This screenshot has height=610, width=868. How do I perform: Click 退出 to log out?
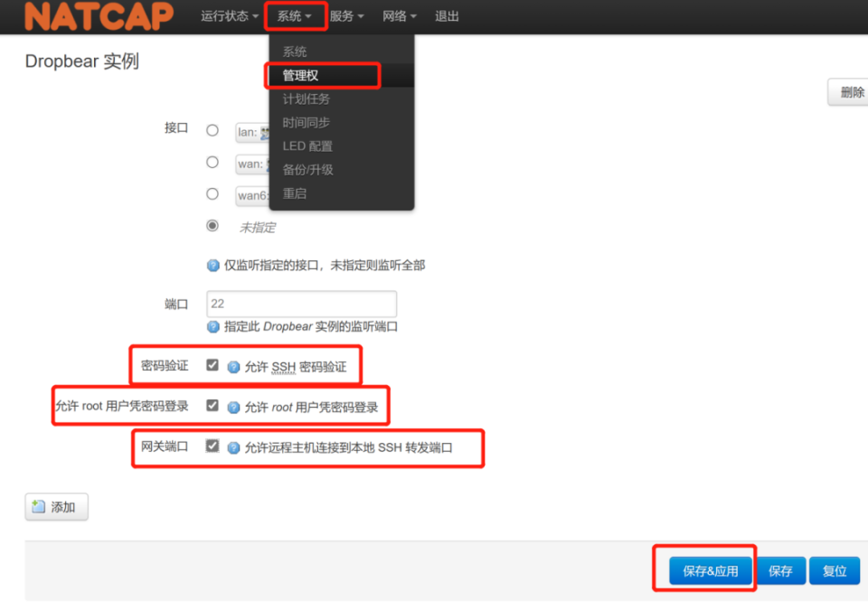(447, 16)
